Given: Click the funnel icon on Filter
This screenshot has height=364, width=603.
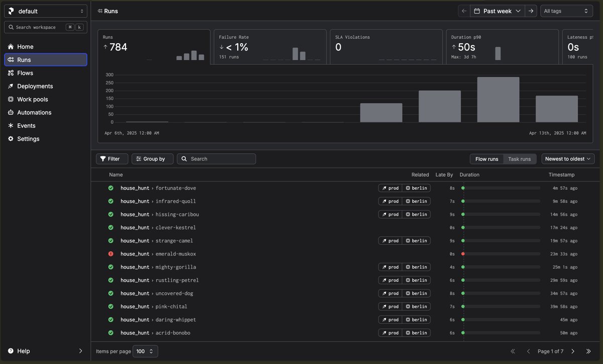Looking at the screenshot, I should pyautogui.click(x=103, y=159).
